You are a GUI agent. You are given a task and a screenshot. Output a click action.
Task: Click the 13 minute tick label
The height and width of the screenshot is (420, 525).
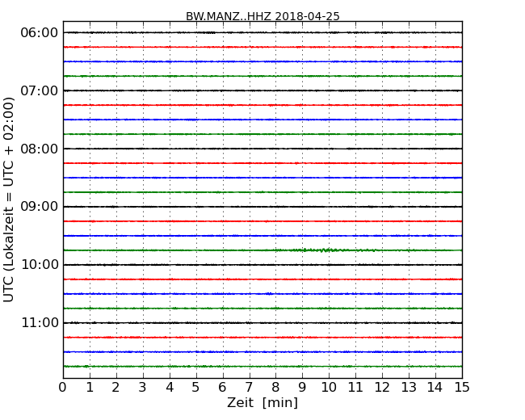[x=409, y=388]
